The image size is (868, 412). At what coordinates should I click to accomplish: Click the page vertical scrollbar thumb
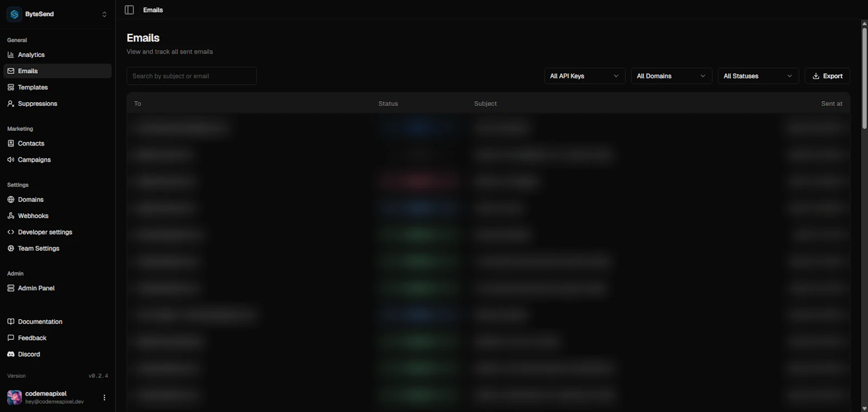click(864, 78)
